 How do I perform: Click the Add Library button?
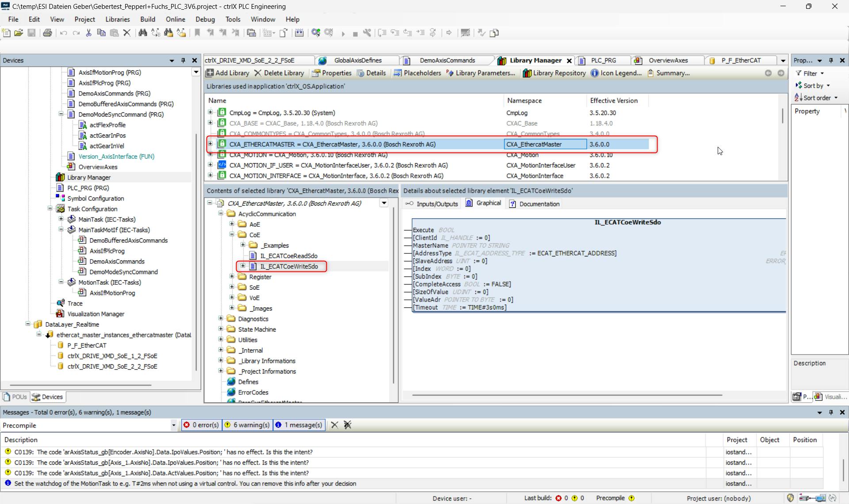pos(228,73)
